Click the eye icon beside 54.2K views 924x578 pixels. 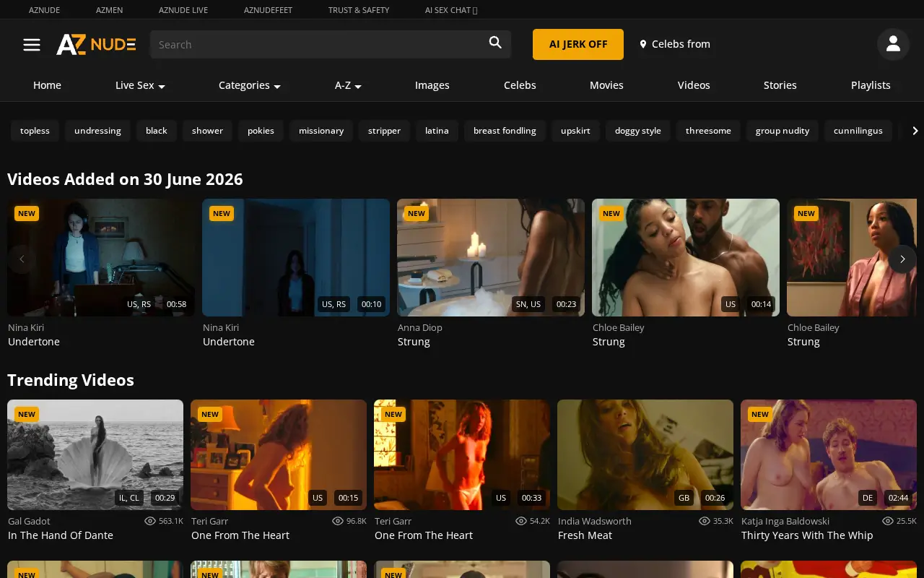click(521, 521)
